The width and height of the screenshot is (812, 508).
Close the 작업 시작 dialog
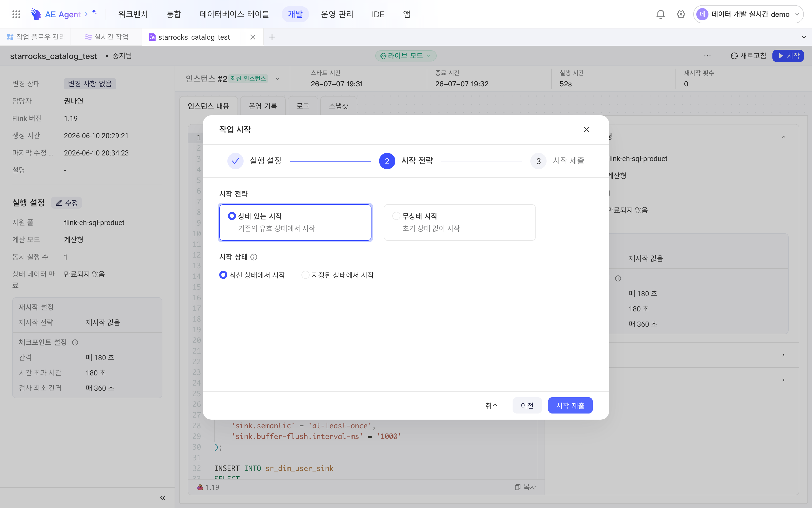click(586, 129)
